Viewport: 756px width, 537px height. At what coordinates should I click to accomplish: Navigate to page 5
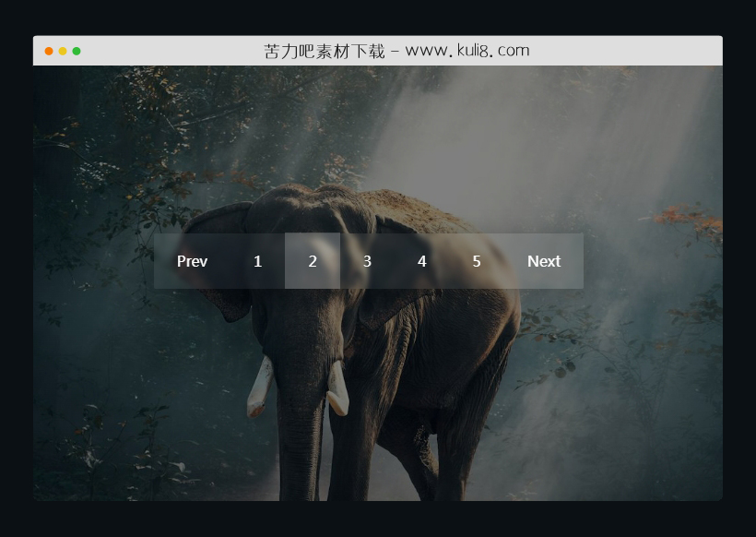click(477, 261)
